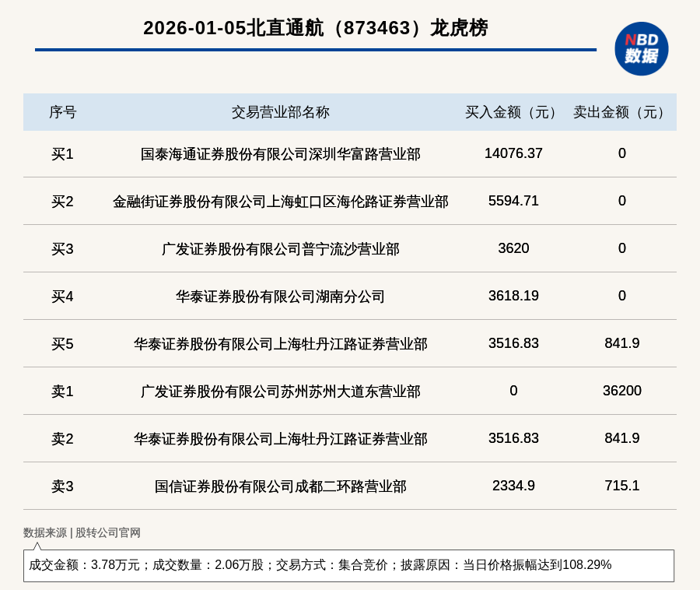
Task: Click the title 2026-01-05北直通航龙虎榜
Action: [x=315, y=28]
